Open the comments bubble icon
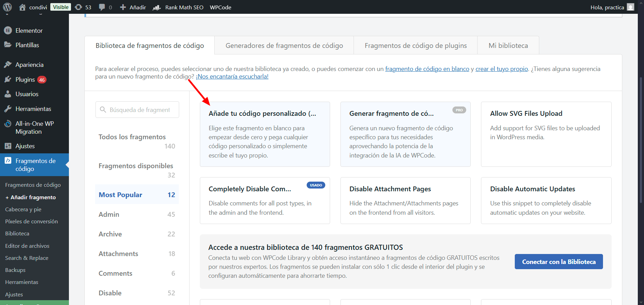 pos(102,7)
